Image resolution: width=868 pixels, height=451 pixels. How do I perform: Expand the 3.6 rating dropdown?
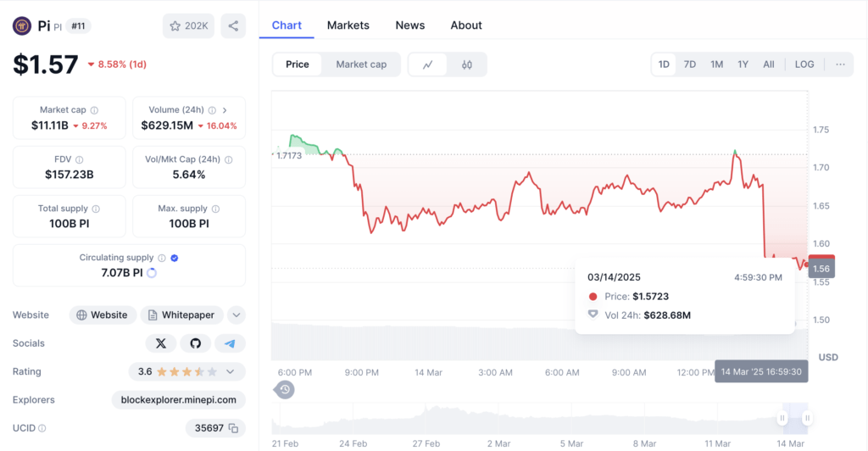coord(231,372)
